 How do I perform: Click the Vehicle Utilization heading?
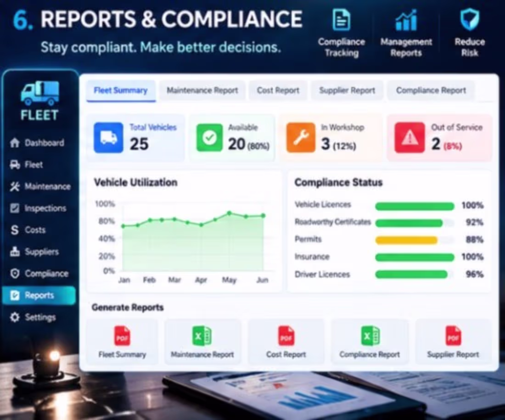[135, 182]
